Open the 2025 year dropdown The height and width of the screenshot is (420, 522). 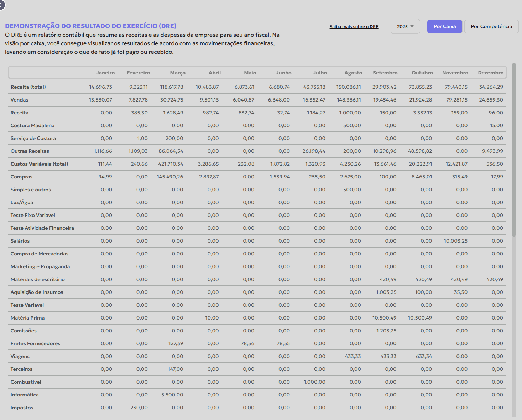(405, 27)
